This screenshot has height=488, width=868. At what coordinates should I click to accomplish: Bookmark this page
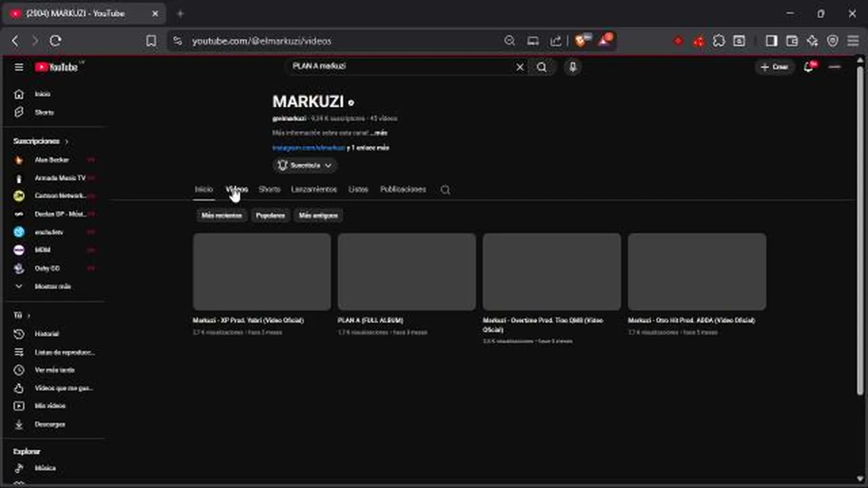pyautogui.click(x=151, y=41)
